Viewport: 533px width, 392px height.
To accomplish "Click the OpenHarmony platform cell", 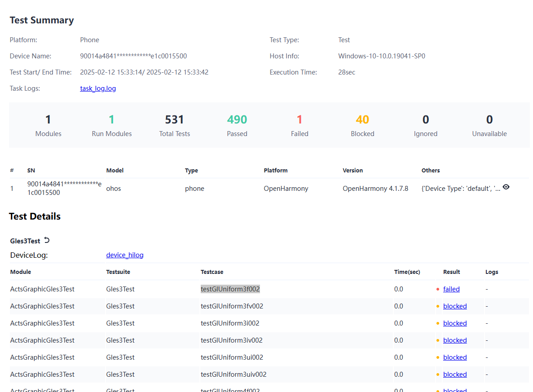I will click(286, 188).
